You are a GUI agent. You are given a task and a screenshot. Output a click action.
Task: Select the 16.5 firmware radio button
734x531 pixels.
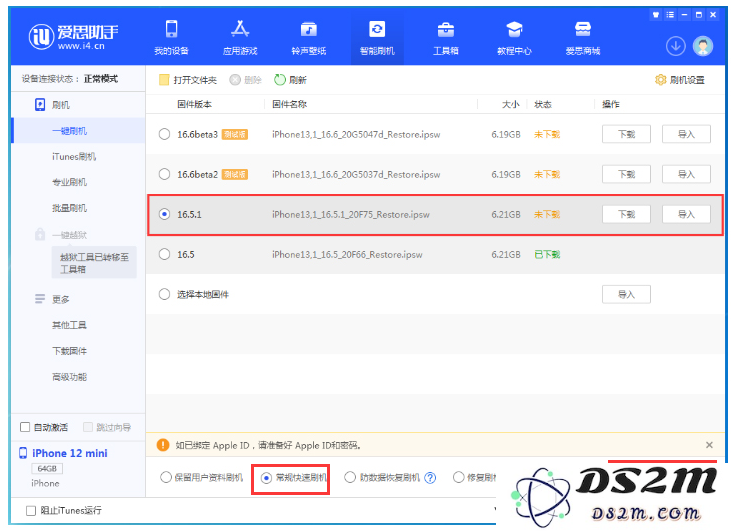point(164,254)
